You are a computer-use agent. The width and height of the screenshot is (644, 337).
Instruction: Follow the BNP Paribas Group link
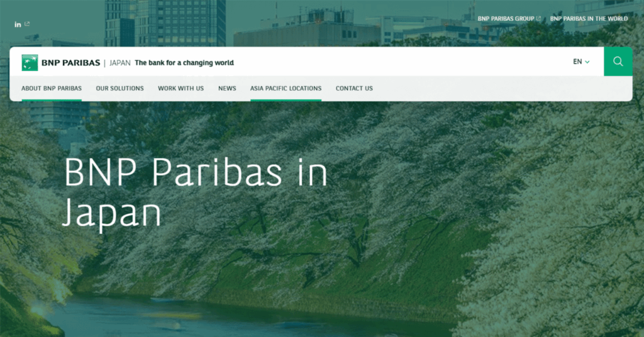pos(506,19)
